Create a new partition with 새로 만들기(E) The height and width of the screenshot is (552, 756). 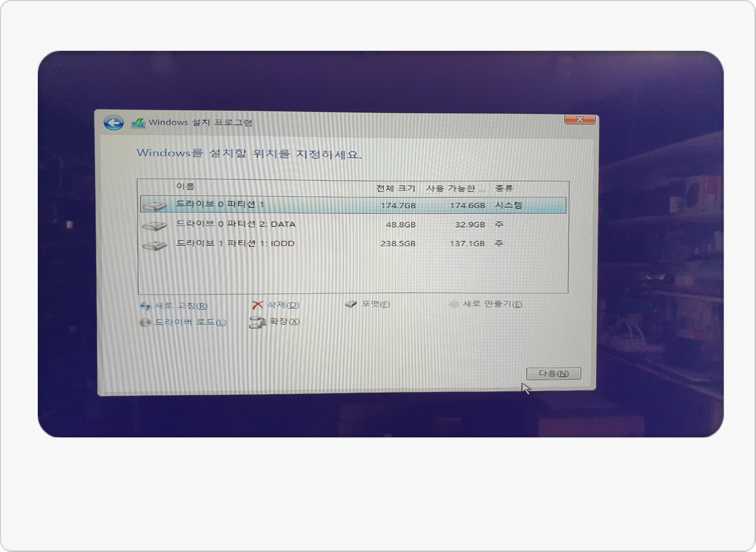492,304
